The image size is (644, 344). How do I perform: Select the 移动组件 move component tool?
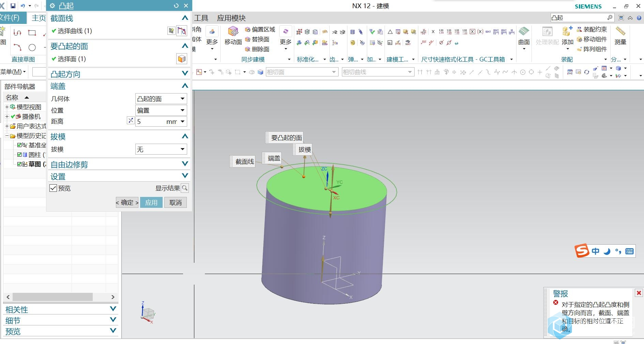[x=592, y=39]
